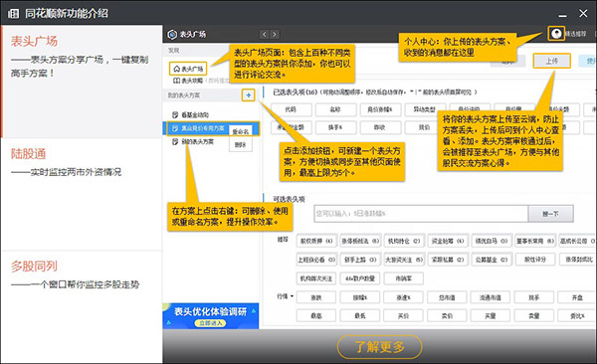This screenshot has height=364, width=597.
Task: Expand the 行情 category dropdown arrow
Action: (x=292, y=296)
